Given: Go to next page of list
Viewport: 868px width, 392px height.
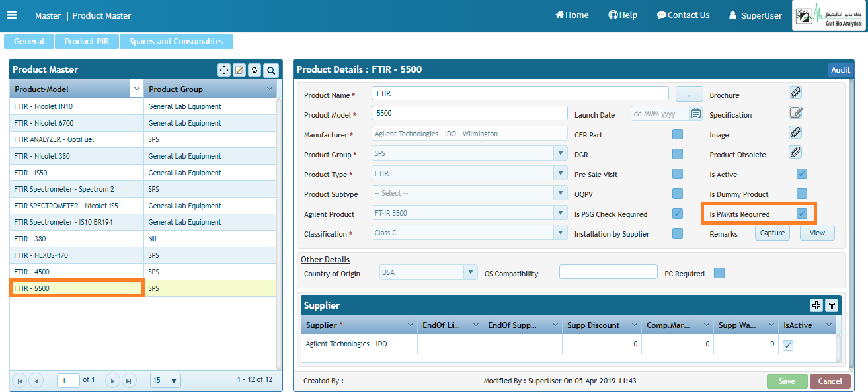Looking at the screenshot, I should pyautogui.click(x=113, y=381).
